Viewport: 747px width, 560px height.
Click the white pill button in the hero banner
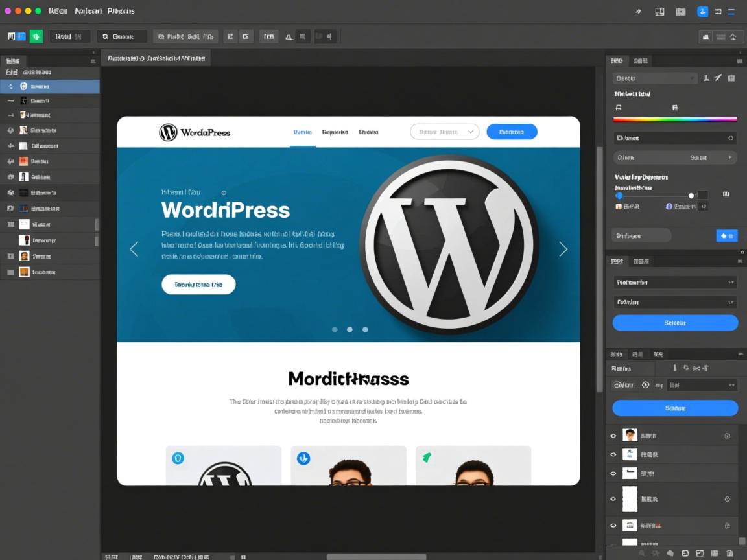pos(198,285)
